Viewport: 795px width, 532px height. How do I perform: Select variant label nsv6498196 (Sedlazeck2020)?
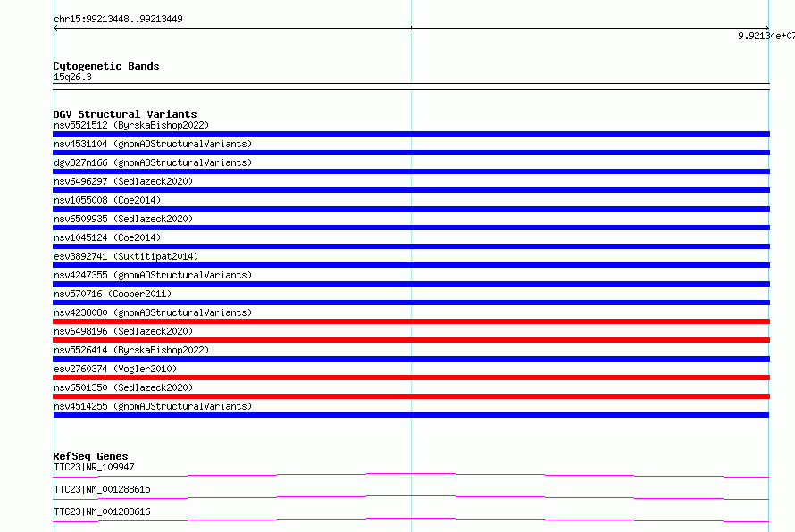pyautogui.click(x=123, y=331)
